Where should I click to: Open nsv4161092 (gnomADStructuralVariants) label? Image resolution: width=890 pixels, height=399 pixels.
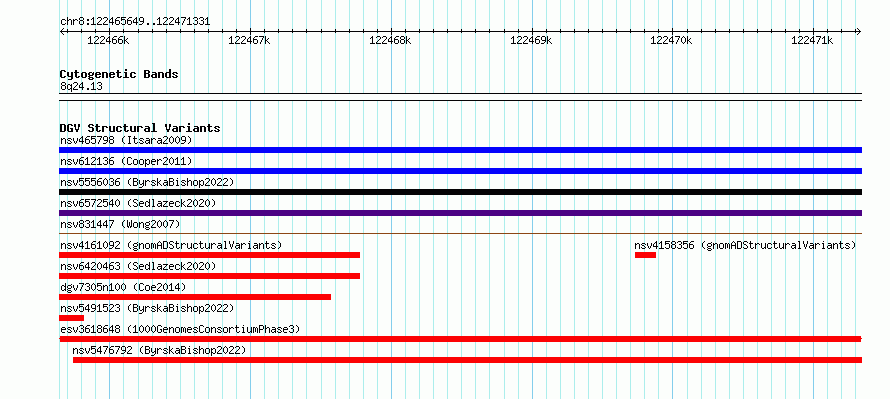[171, 245]
